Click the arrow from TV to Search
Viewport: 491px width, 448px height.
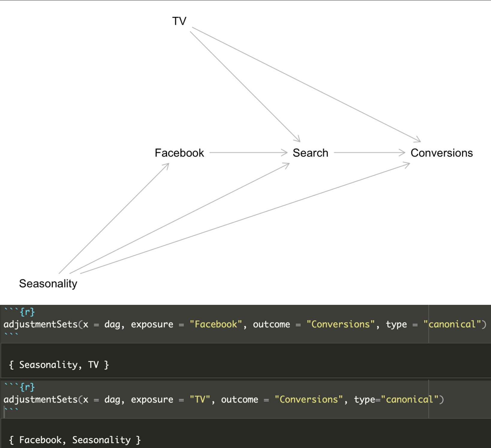tap(246, 87)
